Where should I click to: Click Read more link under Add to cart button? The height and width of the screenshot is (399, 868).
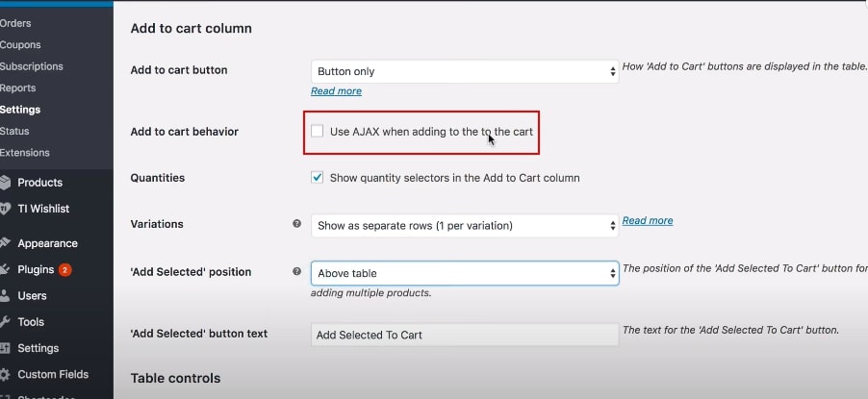336,91
